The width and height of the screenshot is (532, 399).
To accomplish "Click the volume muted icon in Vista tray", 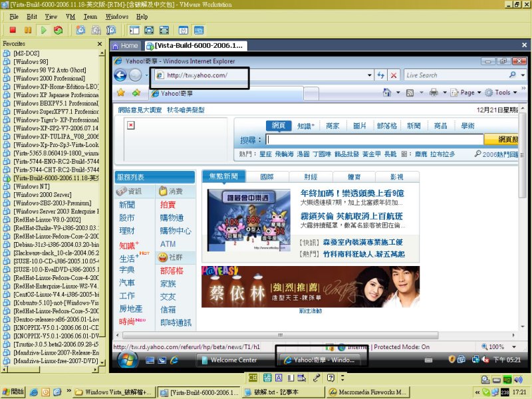I will coord(485,360).
